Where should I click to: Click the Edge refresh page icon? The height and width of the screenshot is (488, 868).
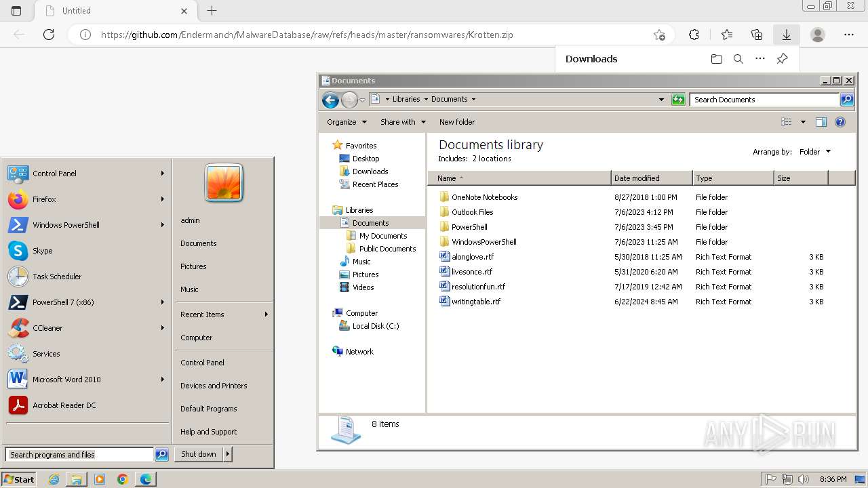coord(49,35)
